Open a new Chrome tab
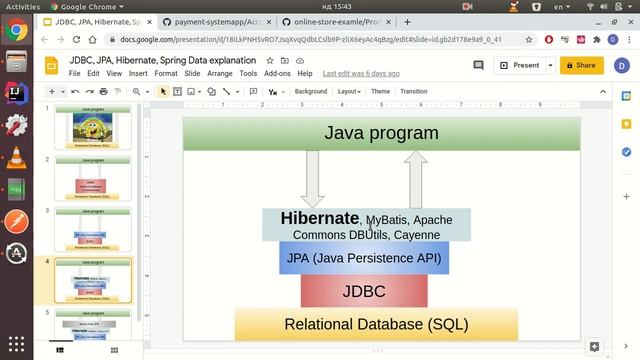Image resolution: width=640 pixels, height=360 pixels. tap(407, 22)
